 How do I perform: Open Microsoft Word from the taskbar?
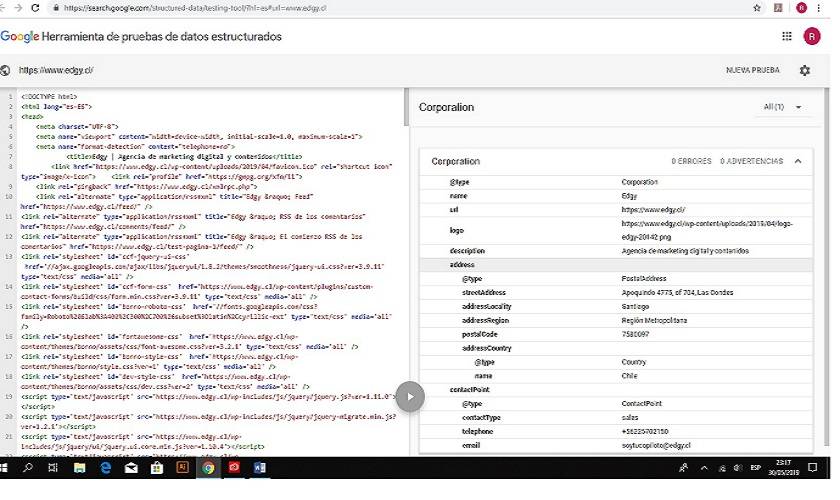pos(260,468)
